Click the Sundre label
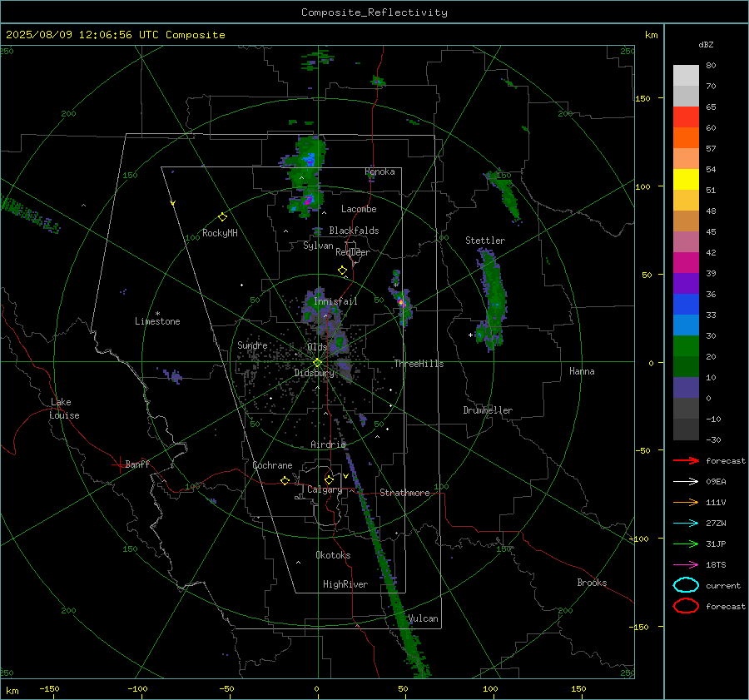749x700 pixels. click(x=252, y=345)
